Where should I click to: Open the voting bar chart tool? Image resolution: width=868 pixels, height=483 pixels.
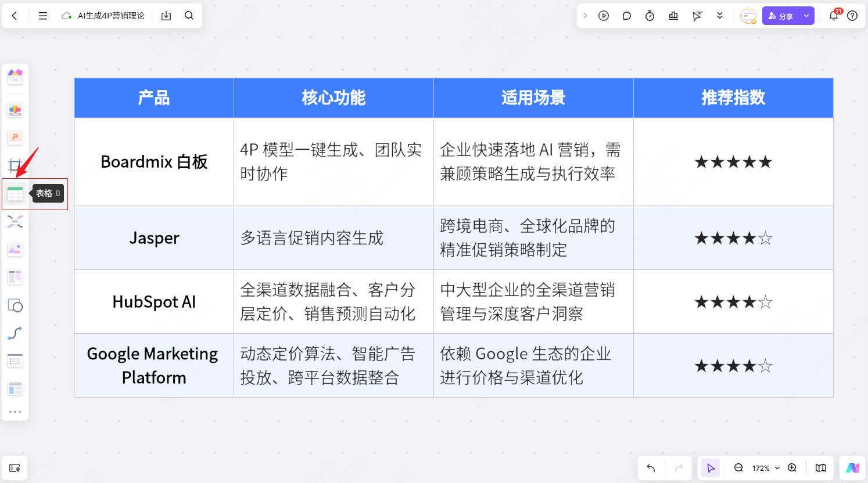coord(673,16)
